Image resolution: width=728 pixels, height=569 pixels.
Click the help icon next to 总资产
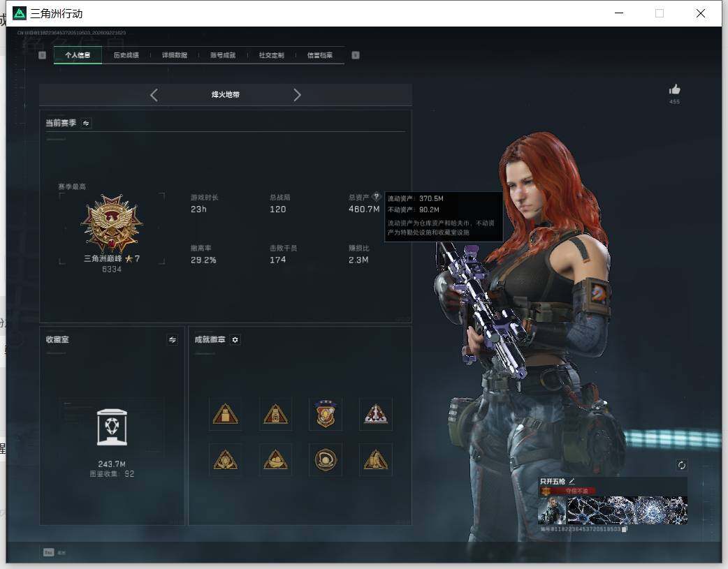pyautogui.click(x=376, y=196)
